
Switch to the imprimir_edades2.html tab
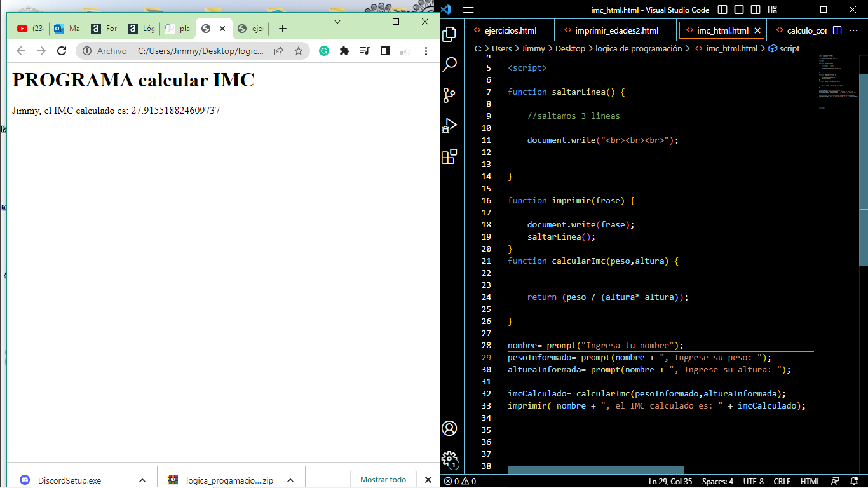tap(616, 30)
